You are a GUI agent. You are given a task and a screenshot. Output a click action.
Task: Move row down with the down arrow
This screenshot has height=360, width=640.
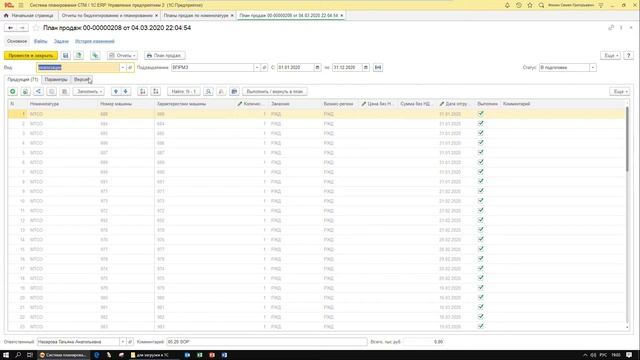click(126, 91)
